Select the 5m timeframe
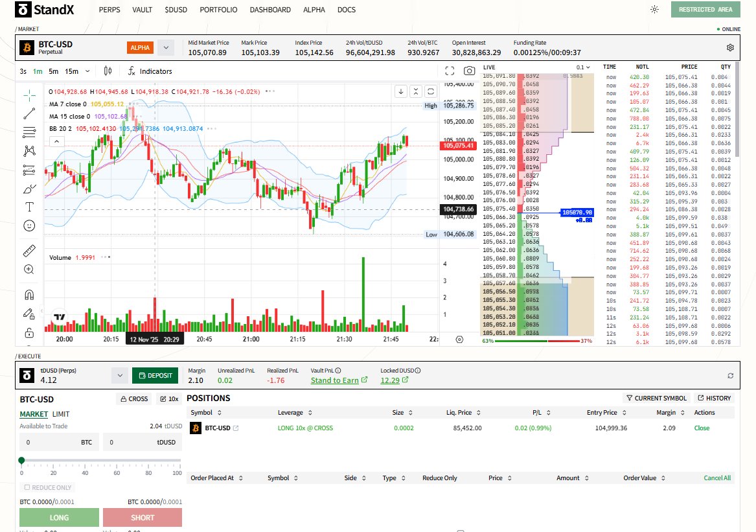Viewport: 756px width, 532px height. (54, 71)
